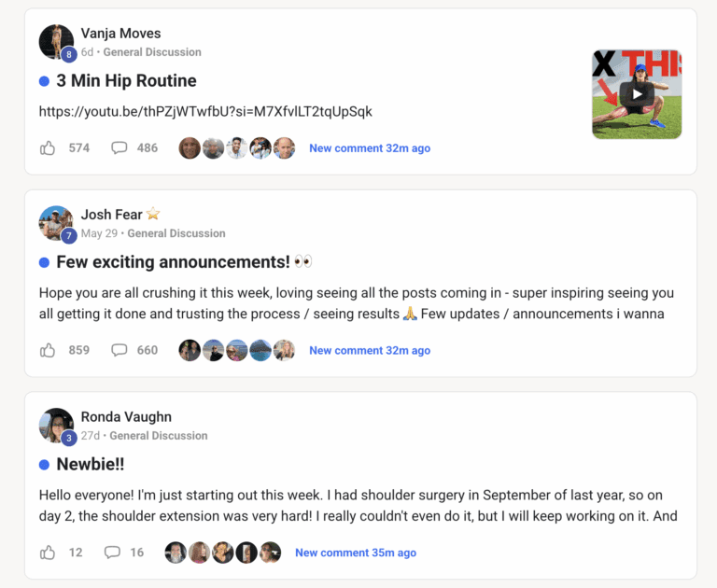Click the Josh Fear author name
Image resolution: width=717 pixels, height=588 pixels.
point(112,215)
